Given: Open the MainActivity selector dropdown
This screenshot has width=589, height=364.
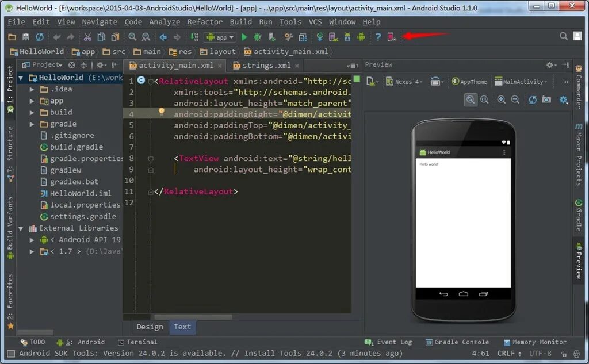Looking at the screenshot, I should click(x=521, y=82).
